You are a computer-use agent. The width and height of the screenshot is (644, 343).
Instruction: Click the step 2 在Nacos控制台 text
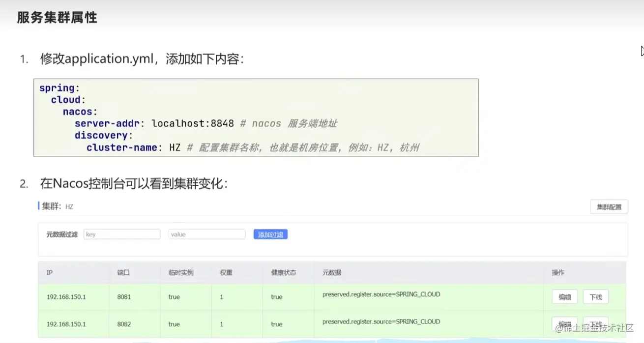(134, 184)
